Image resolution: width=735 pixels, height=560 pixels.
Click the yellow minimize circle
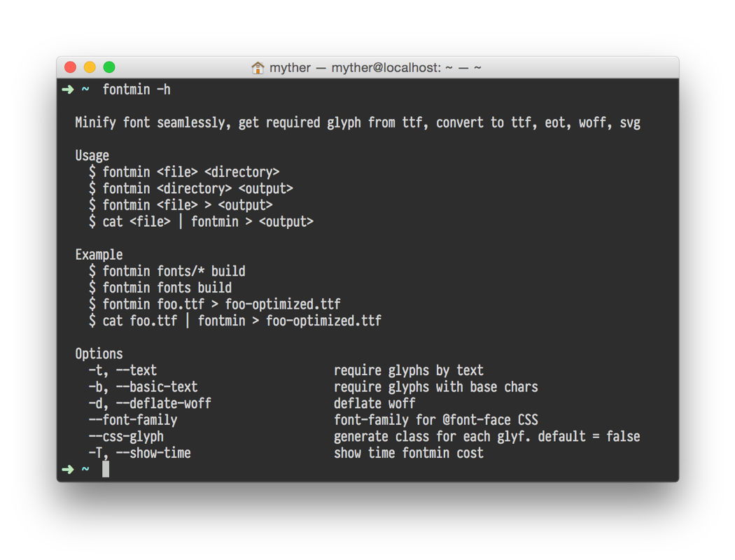[x=89, y=66]
